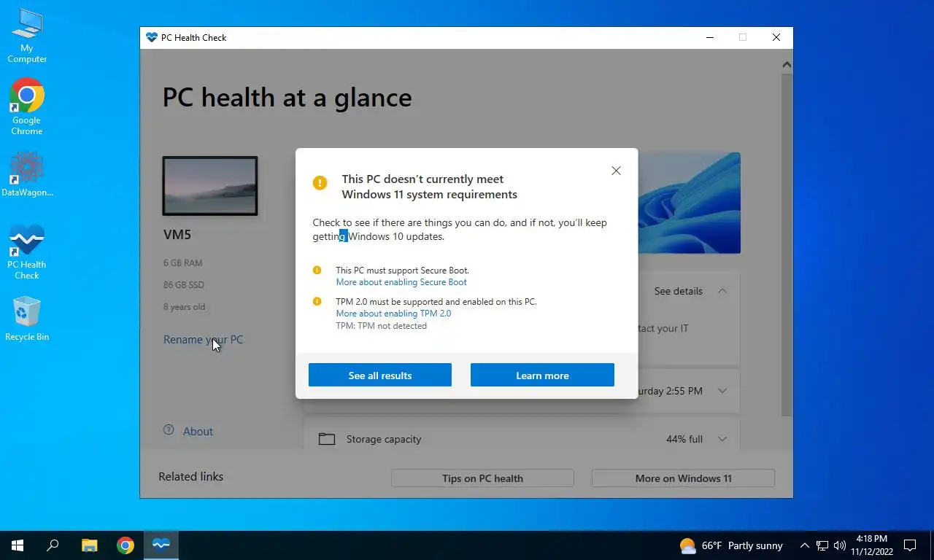This screenshot has width=934, height=560.
Task: Click the 44% full storage value
Action: (684, 439)
